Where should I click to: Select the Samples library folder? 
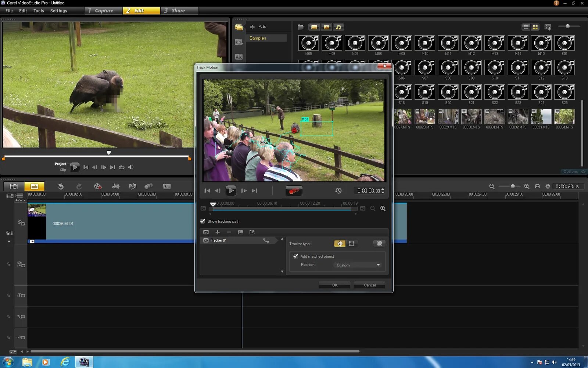click(266, 38)
